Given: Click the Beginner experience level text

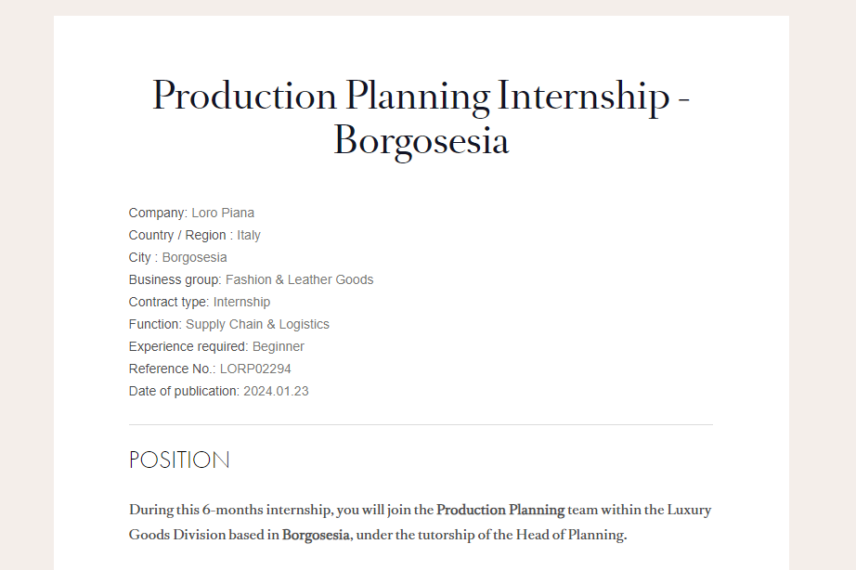Looking at the screenshot, I should coord(278,347).
